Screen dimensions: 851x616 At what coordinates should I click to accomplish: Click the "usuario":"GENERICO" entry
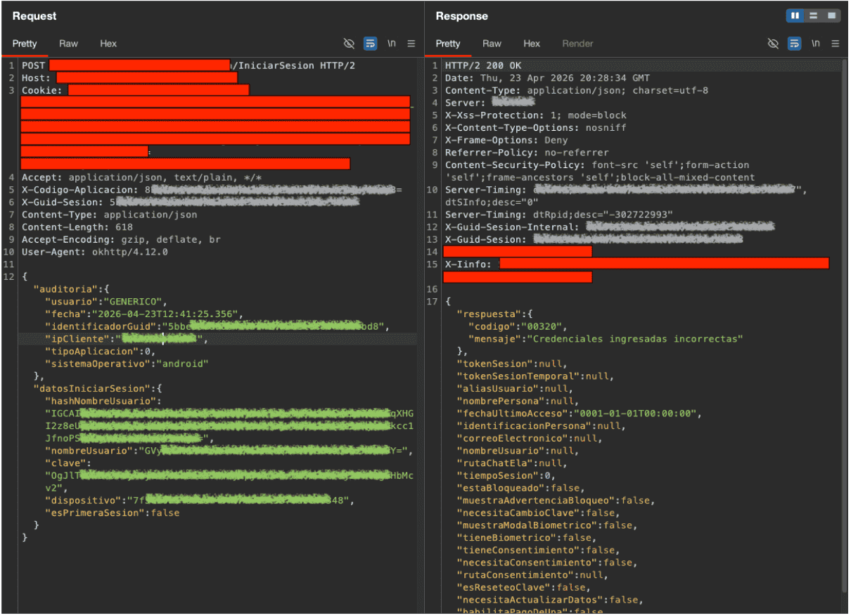click(x=107, y=302)
